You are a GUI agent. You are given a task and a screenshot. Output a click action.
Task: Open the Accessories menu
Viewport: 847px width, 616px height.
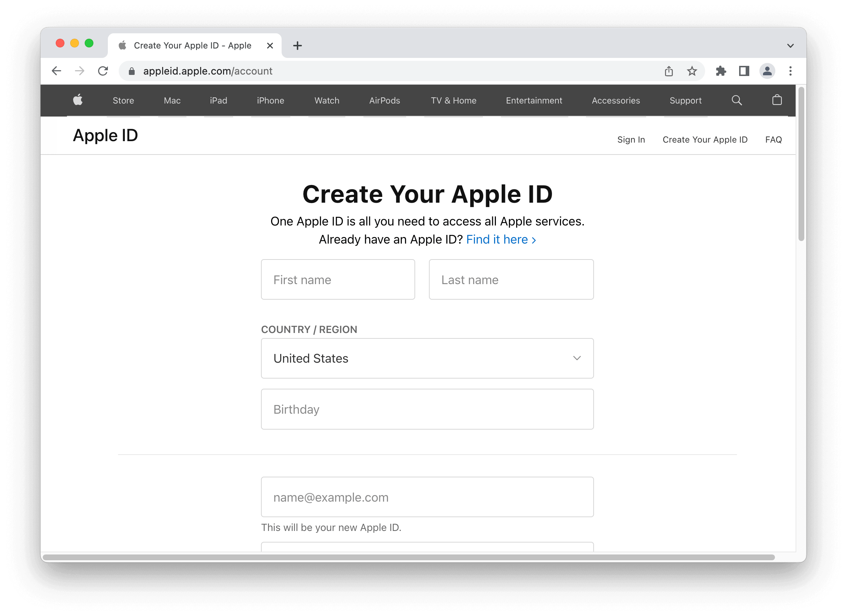click(x=616, y=100)
